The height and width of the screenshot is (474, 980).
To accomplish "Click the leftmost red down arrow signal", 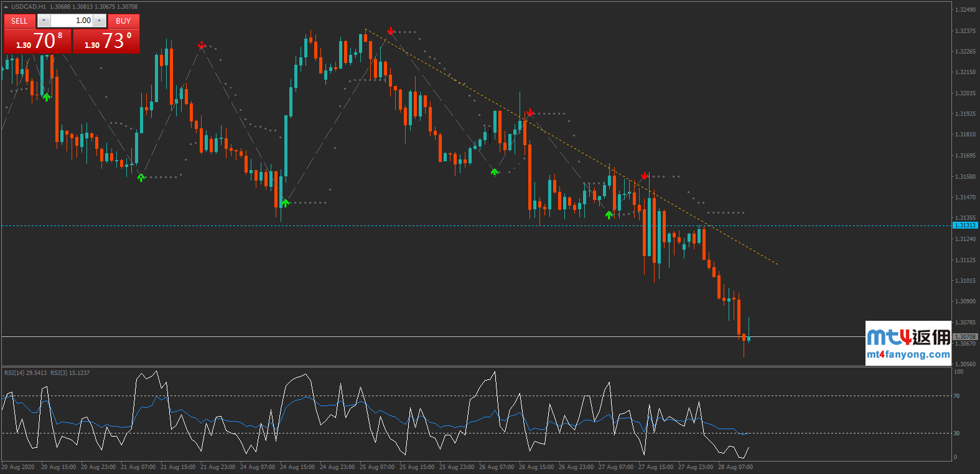I will tap(202, 45).
